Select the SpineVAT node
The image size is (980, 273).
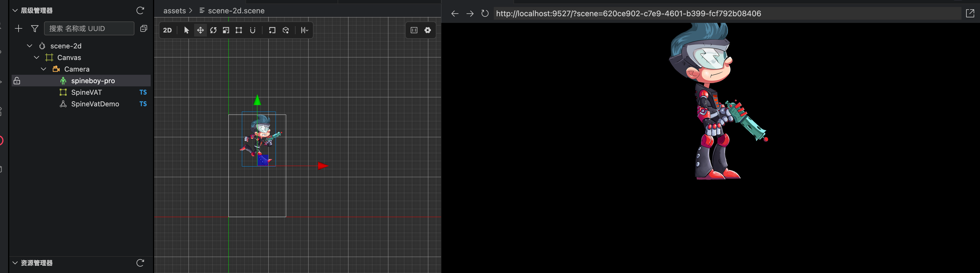pos(86,92)
